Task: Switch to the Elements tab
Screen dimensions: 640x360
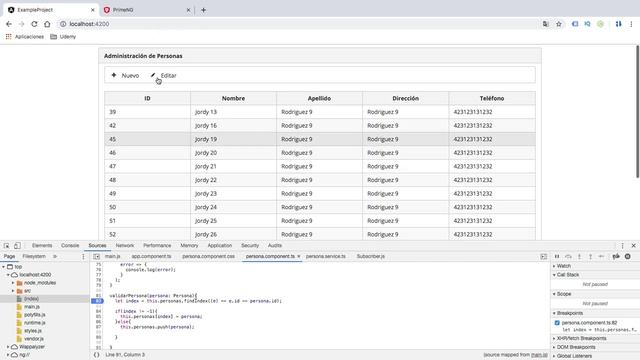Action: [42, 246]
